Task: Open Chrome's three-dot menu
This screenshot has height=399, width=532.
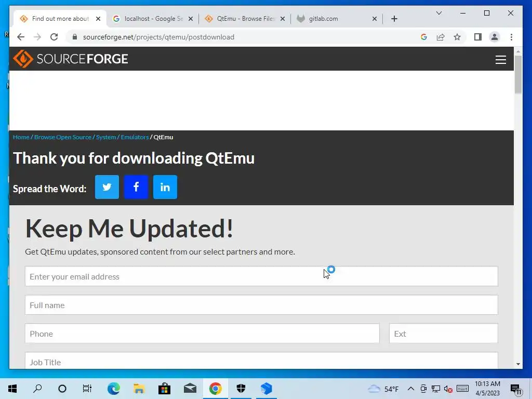Action: (x=511, y=37)
